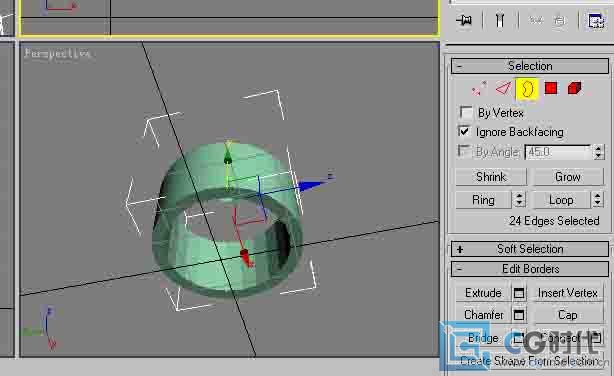Viewport: 614px width, 376px height.
Task: Click the Shrink button
Action: point(491,177)
